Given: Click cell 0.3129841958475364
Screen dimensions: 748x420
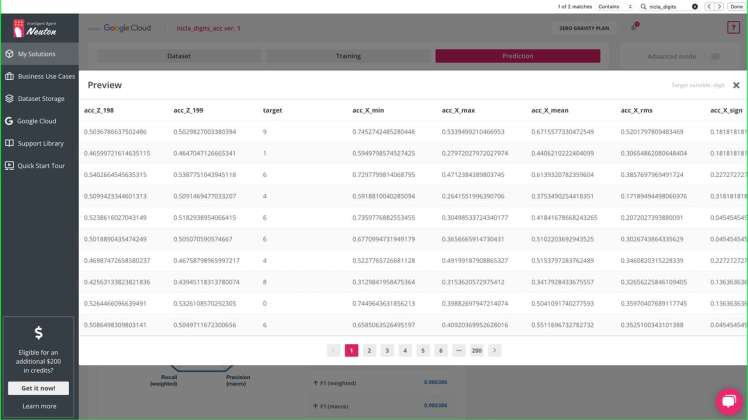Looking at the screenshot, I should click(384, 282).
